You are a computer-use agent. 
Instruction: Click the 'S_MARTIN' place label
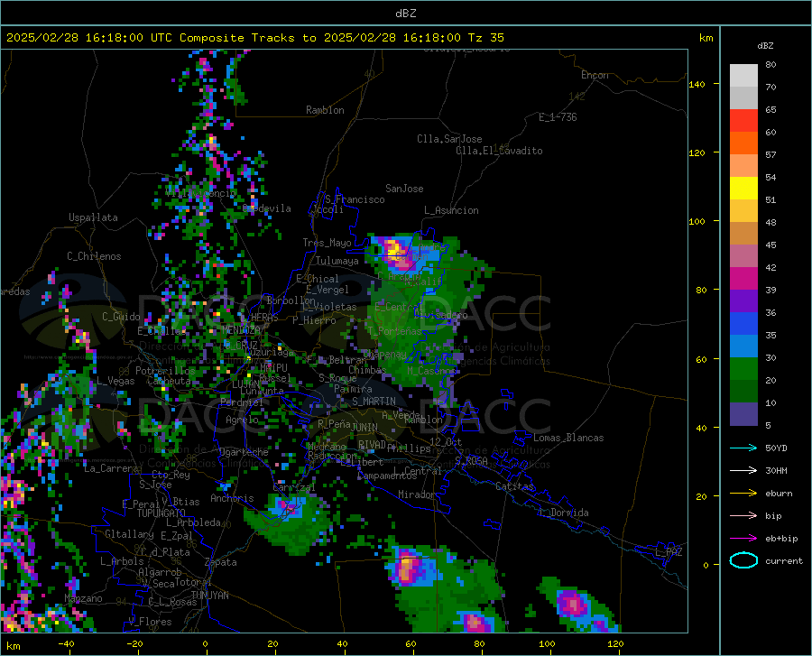tap(374, 402)
